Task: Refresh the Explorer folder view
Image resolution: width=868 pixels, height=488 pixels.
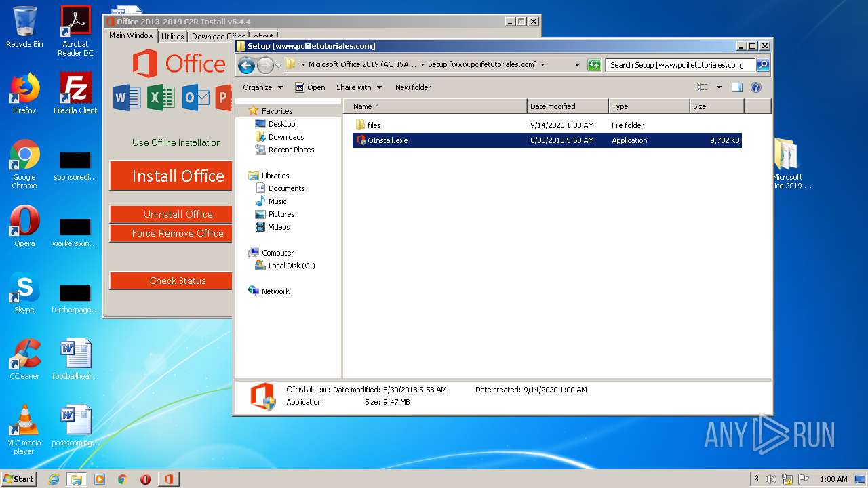Action: pyautogui.click(x=594, y=65)
